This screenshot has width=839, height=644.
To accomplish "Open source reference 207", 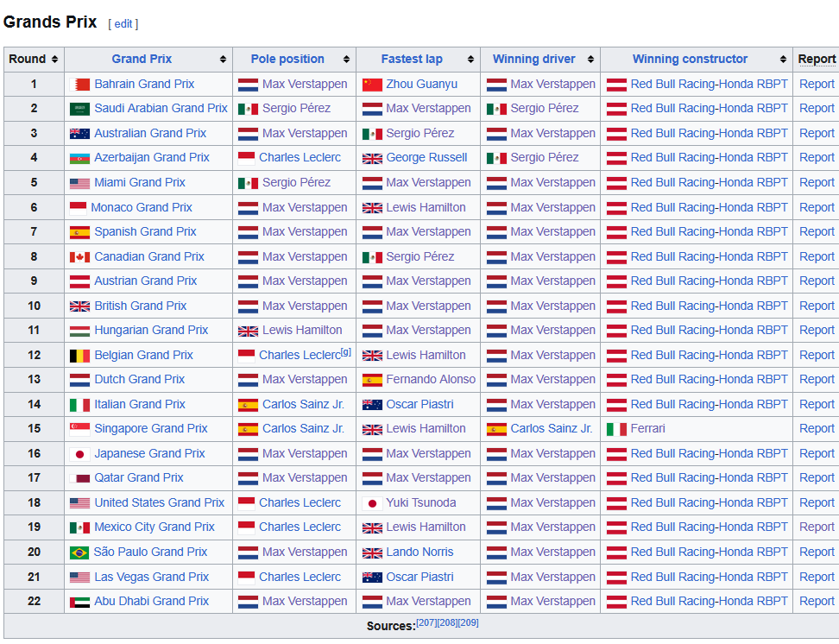I will pos(426,622).
